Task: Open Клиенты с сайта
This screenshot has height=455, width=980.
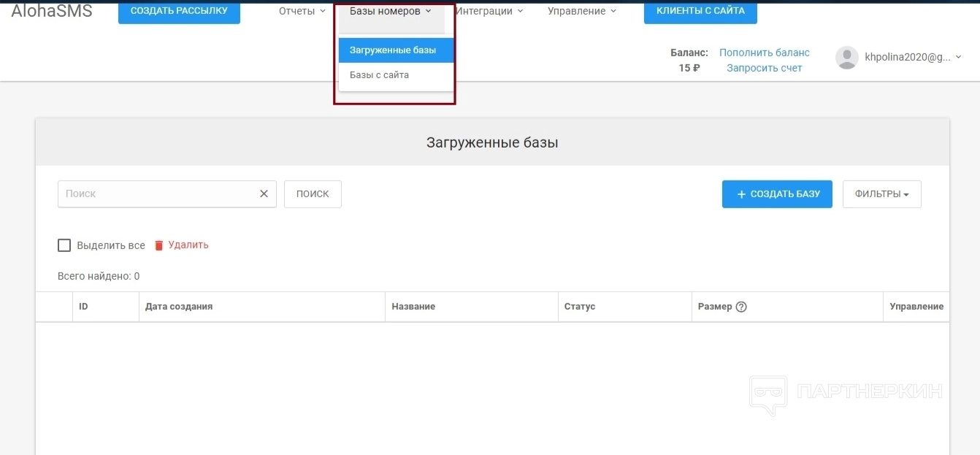Action: pyautogui.click(x=700, y=11)
